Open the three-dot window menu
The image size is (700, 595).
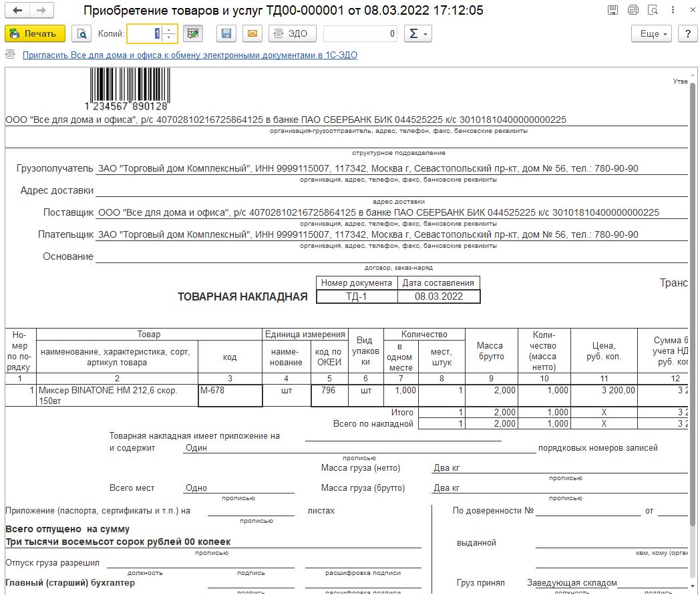click(x=673, y=10)
